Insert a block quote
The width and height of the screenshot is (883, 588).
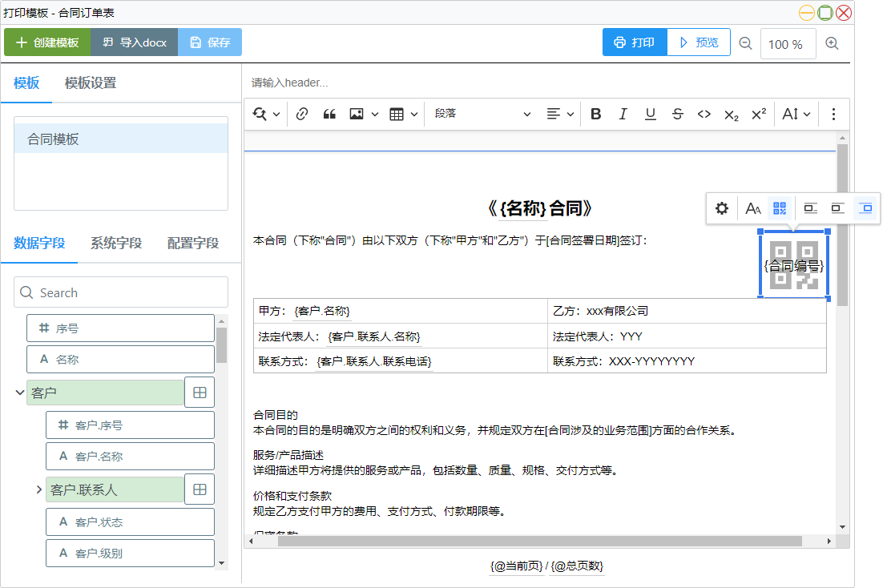329,114
